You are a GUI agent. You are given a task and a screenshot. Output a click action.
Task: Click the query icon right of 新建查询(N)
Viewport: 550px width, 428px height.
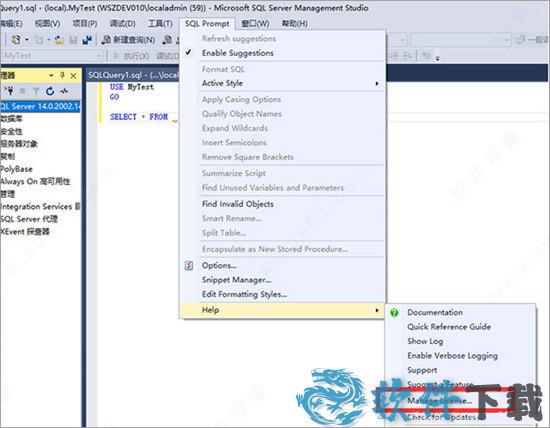(x=167, y=40)
